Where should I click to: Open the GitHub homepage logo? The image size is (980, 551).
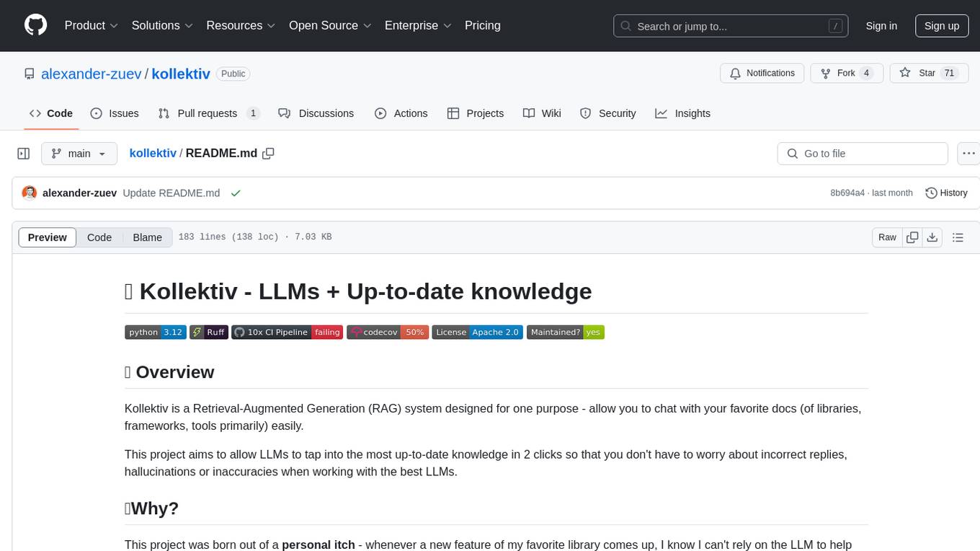(35, 25)
